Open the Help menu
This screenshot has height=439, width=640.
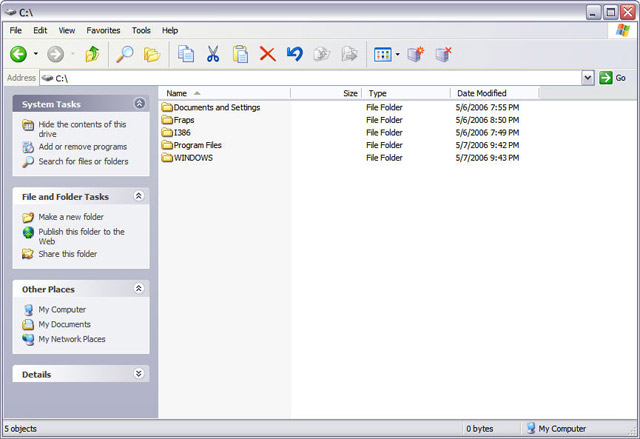[170, 30]
